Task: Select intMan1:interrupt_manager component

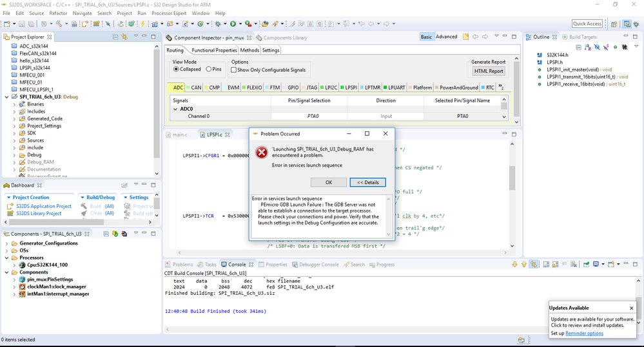Action: (x=58, y=294)
